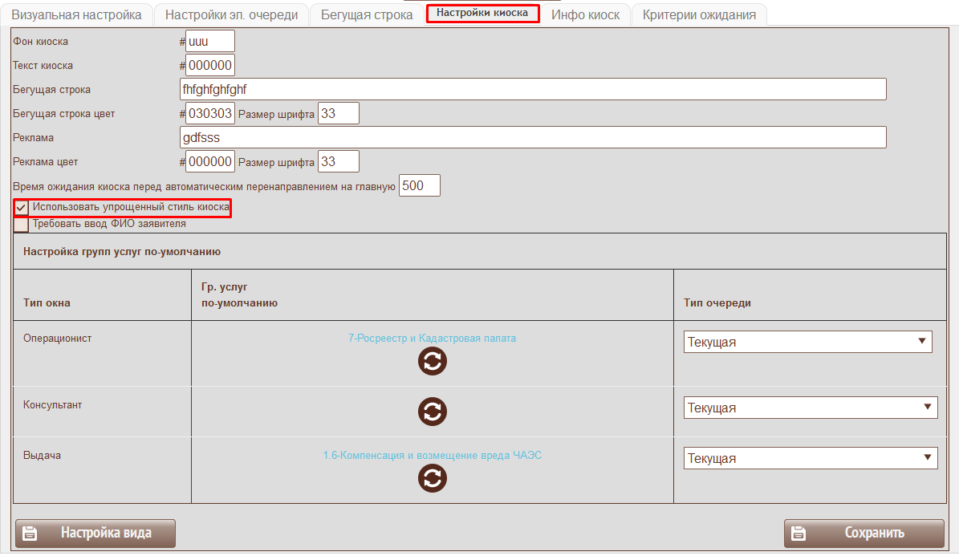This screenshot has height=560, width=959.
Task: Expand queue type dropdown for Консультант
Action: pos(810,408)
